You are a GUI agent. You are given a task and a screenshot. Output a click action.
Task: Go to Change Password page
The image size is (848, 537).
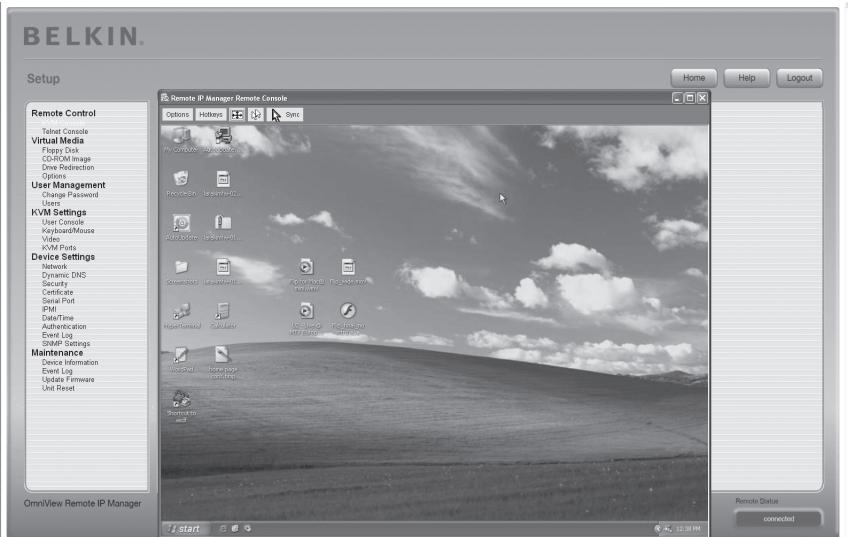click(70, 195)
